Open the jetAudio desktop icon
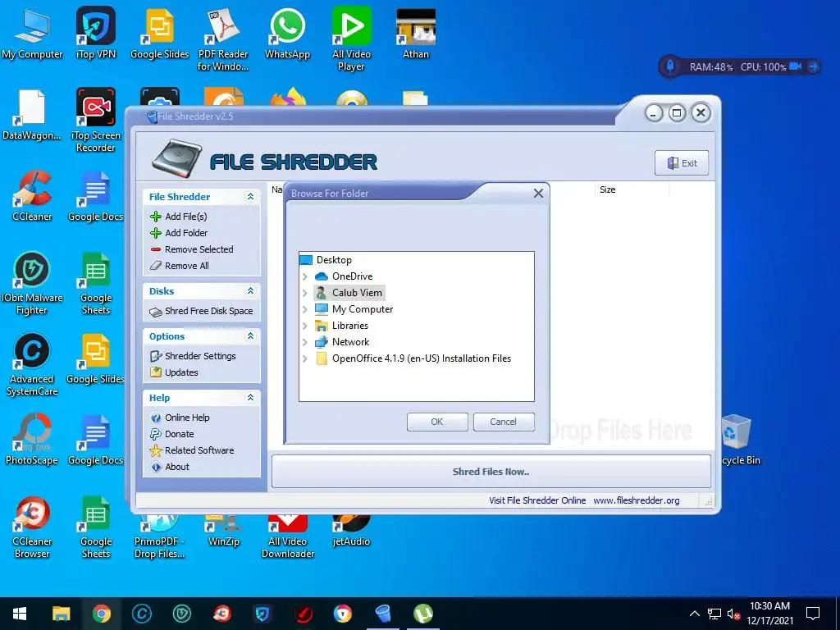Viewport: 840px width, 630px height. 351,532
